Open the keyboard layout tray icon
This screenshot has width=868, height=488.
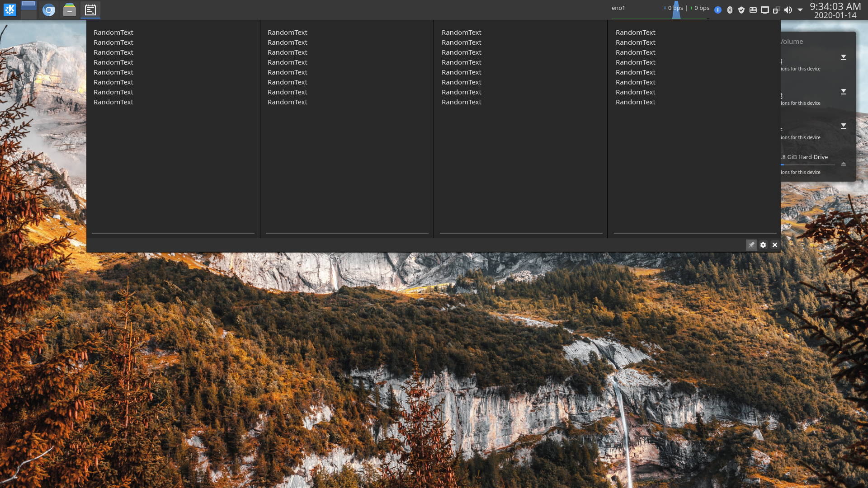753,10
